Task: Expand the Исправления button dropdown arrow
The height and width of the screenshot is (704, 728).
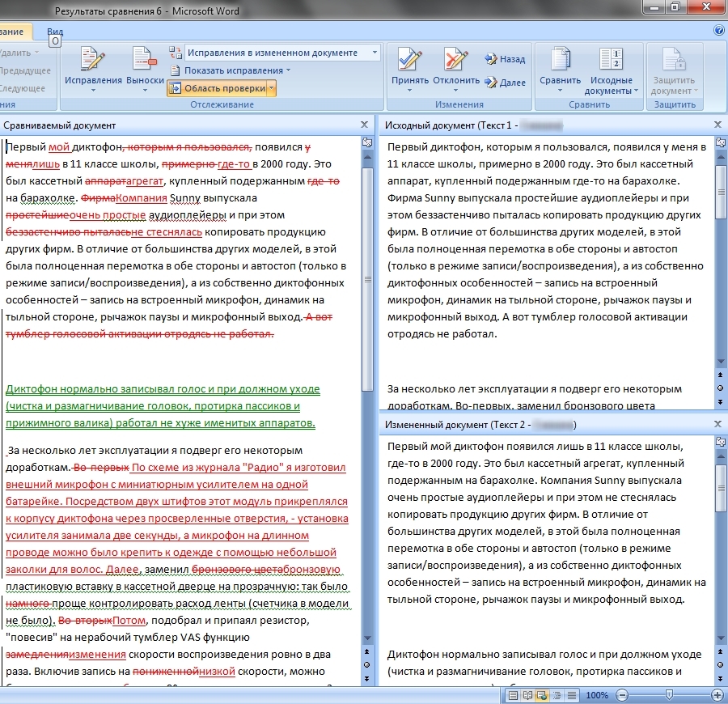Action: pyautogui.click(x=93, y=90)
